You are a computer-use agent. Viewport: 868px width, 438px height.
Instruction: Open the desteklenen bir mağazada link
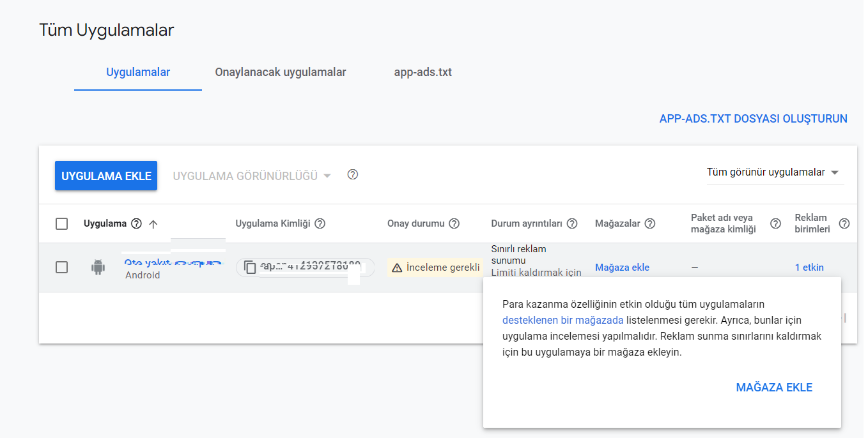coord(562,320)
